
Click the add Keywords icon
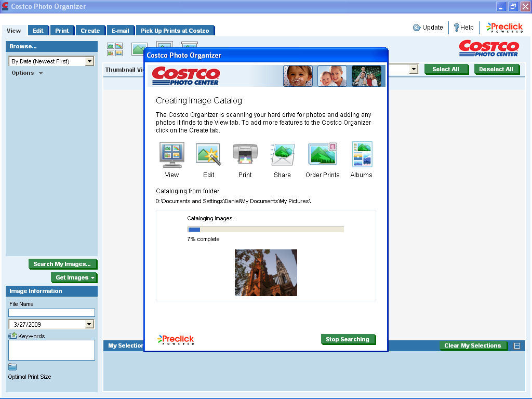click(12, 336)
